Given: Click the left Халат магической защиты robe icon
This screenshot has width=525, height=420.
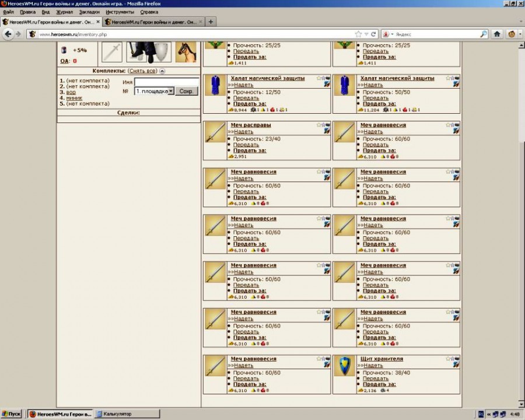Looking at the screenshot, I should click(215, 85).
